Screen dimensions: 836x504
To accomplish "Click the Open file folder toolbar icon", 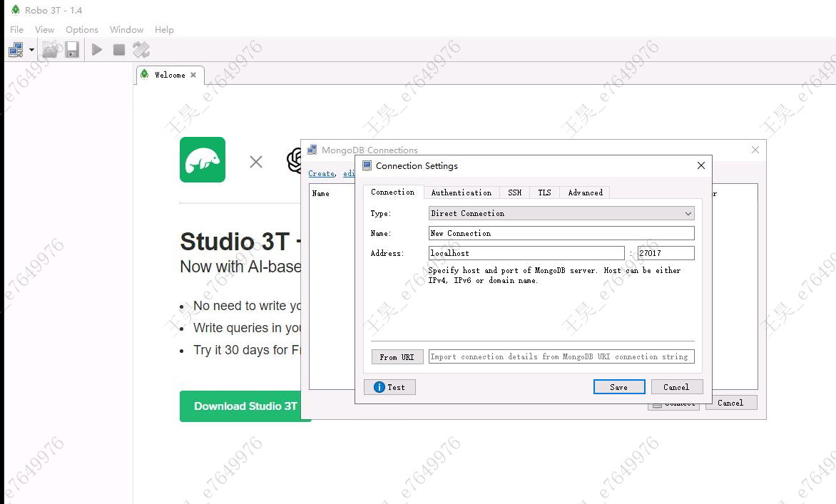I will 51,50.
